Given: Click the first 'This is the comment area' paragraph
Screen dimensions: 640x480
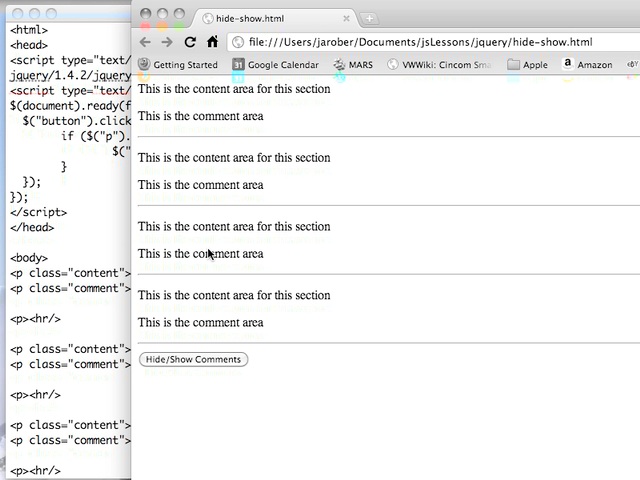Looking at the screenshot, I should point(200,116).
